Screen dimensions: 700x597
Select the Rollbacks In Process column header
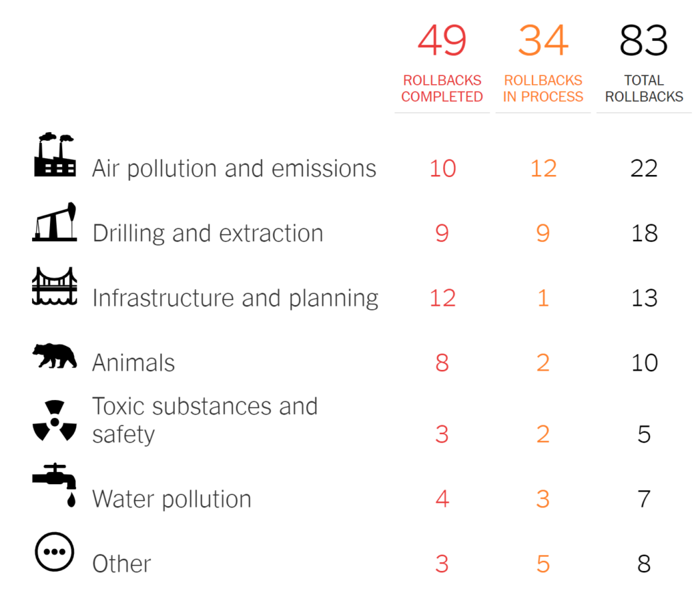pyautogui.click(x=543, y=88)
